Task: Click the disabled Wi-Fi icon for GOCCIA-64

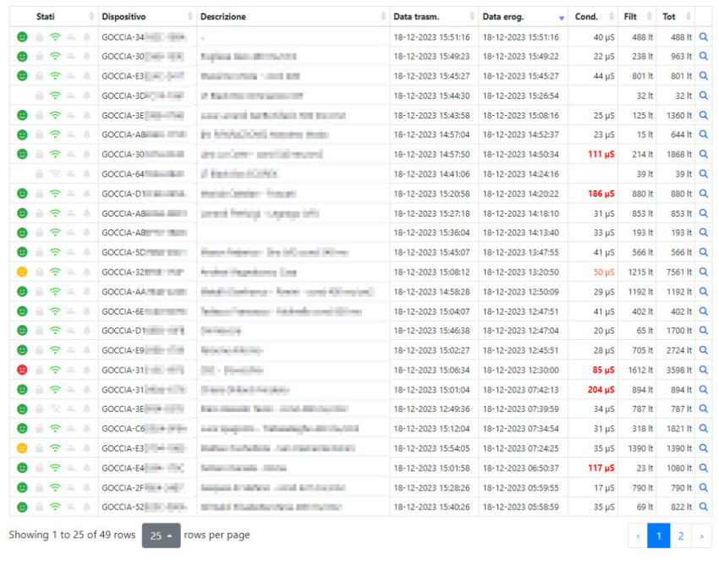Action: pos(55,173)
